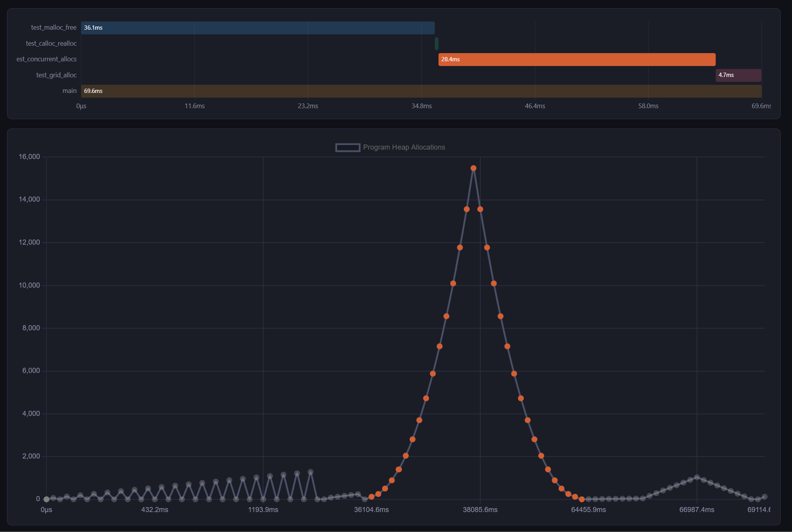
Task: Click the est_concurrent_allocs row label
Action: [46, 59]
